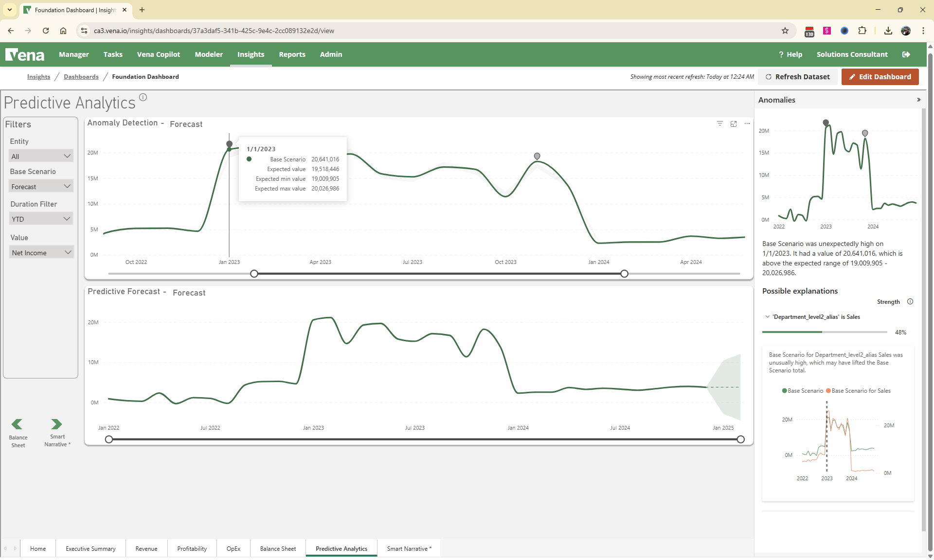The height and width of the screenshot is (560, 934).
Task: Click right handle of Predictive Forecast slider
Action: 741,439
